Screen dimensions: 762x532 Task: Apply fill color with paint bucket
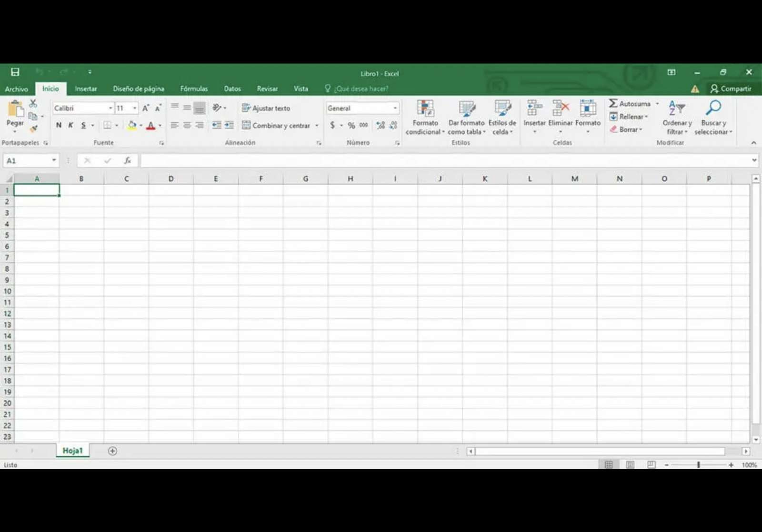coord(132,125)
